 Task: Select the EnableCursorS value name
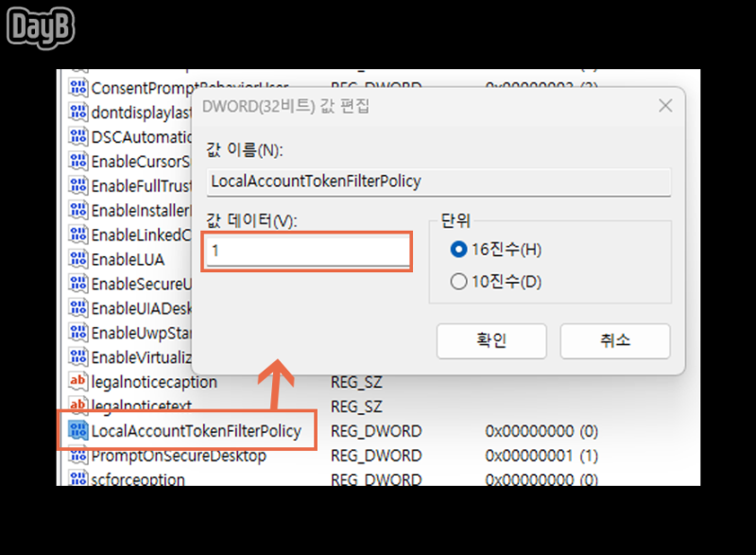141,162
